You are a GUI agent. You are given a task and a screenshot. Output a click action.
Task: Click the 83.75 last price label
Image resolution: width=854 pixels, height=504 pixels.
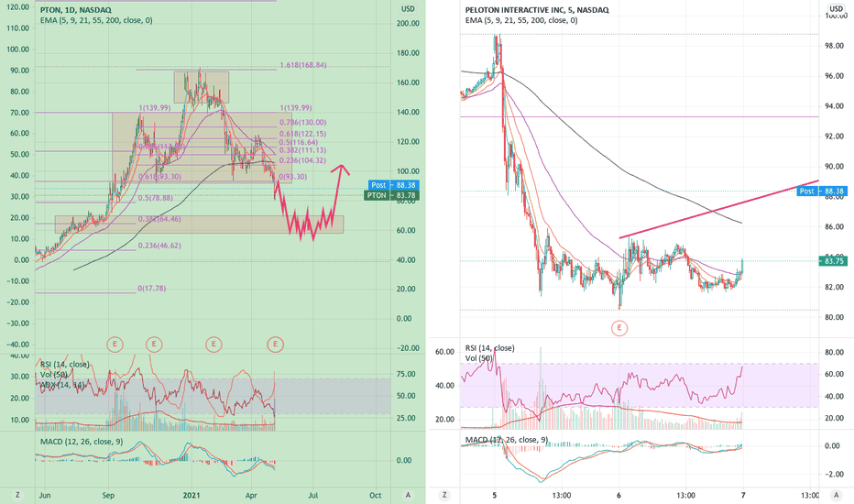[x=834, y=261]
